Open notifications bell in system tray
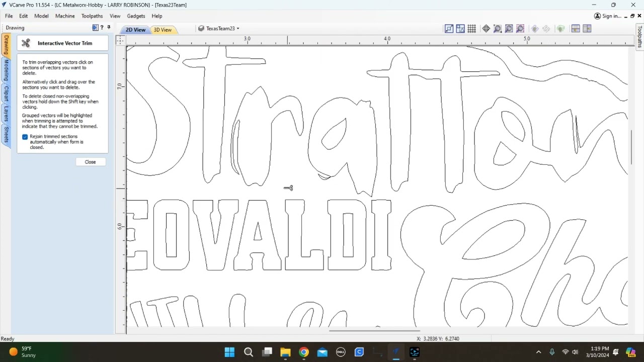Viewport: 644px width, 362px height. coord(616,352)
